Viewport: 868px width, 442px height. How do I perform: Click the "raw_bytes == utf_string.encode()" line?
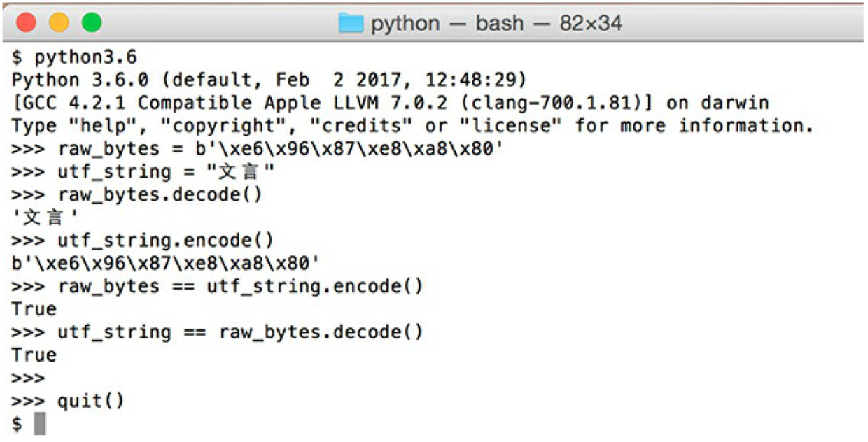click(218, 286)
